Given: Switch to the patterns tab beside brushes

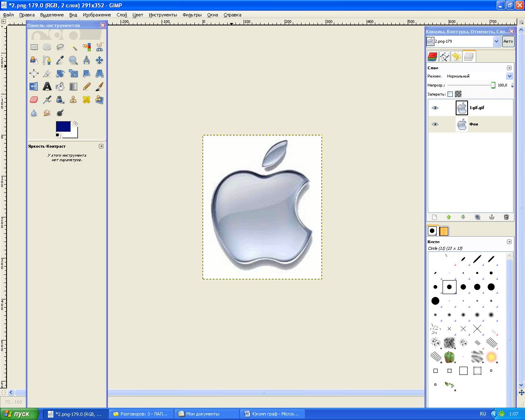Looking at the screenshot, I should pyautogui.click(x=444, y=231).
